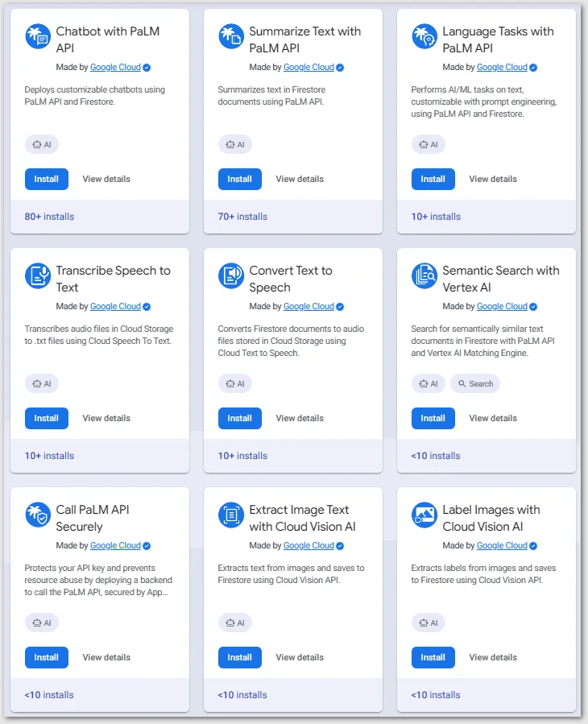View details for Language Tasks with PaLM API

[493, 179]
